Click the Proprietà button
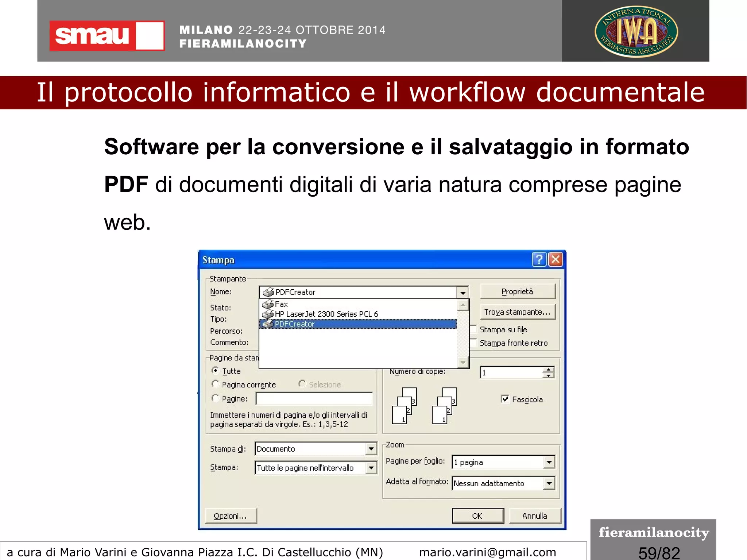 (518, 291)
